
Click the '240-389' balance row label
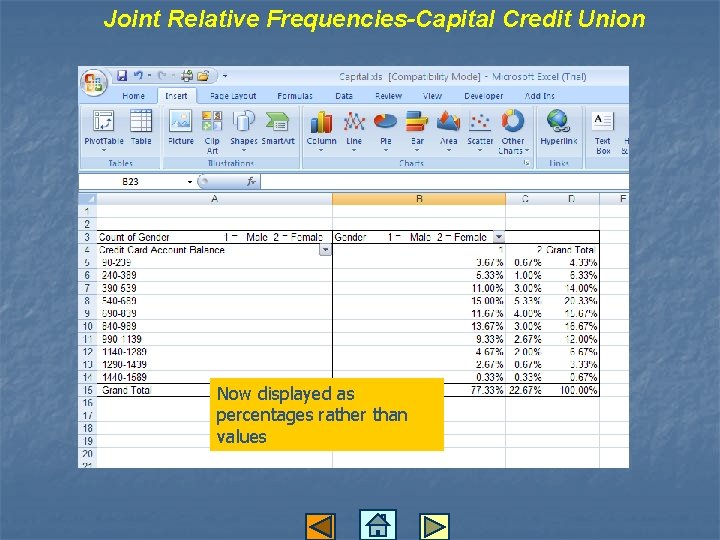pyautogui.click(x=119, y=276)
